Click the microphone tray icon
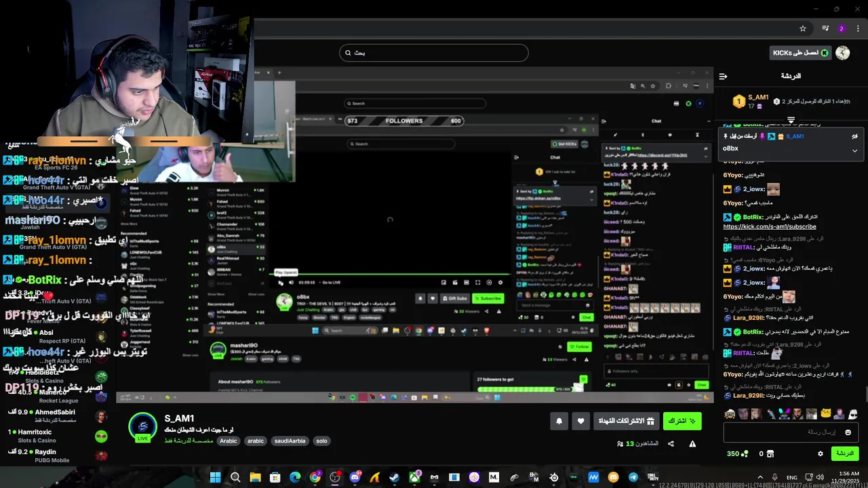This screenshot has height=488, width=868. (x=775, y=477)
